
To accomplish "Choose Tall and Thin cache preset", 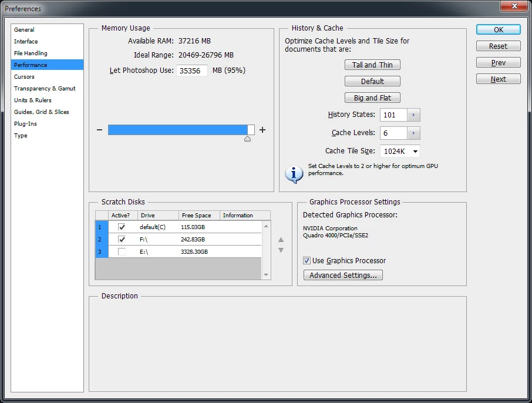I will click(x=372, y=65).
